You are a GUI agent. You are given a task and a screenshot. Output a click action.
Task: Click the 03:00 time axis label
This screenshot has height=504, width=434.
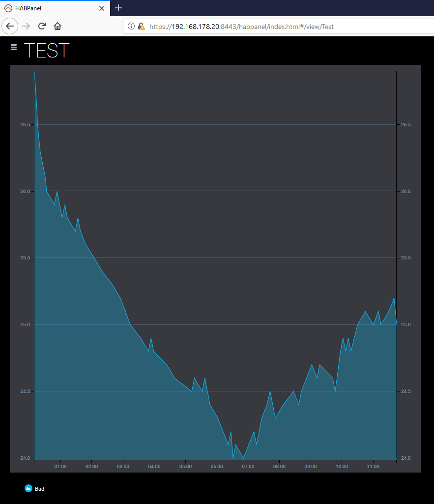[123, 466]
